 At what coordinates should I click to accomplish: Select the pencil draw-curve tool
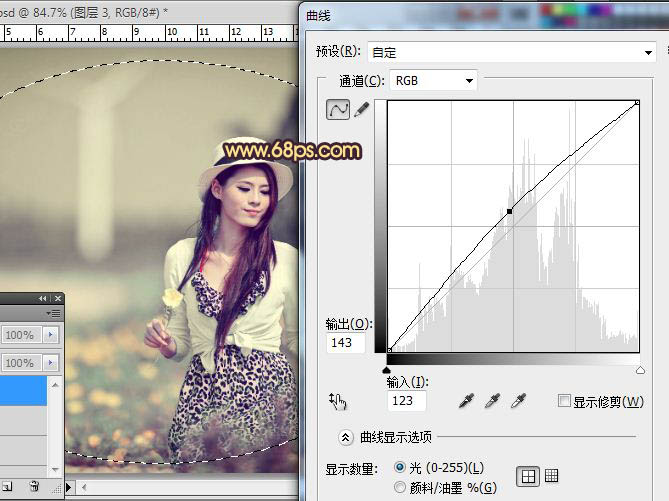(361, 110)
